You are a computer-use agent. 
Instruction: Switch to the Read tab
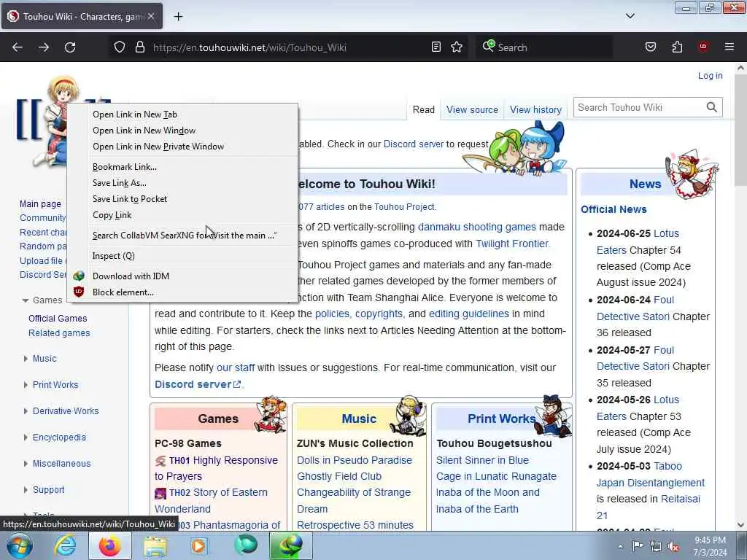coord(424,110)
